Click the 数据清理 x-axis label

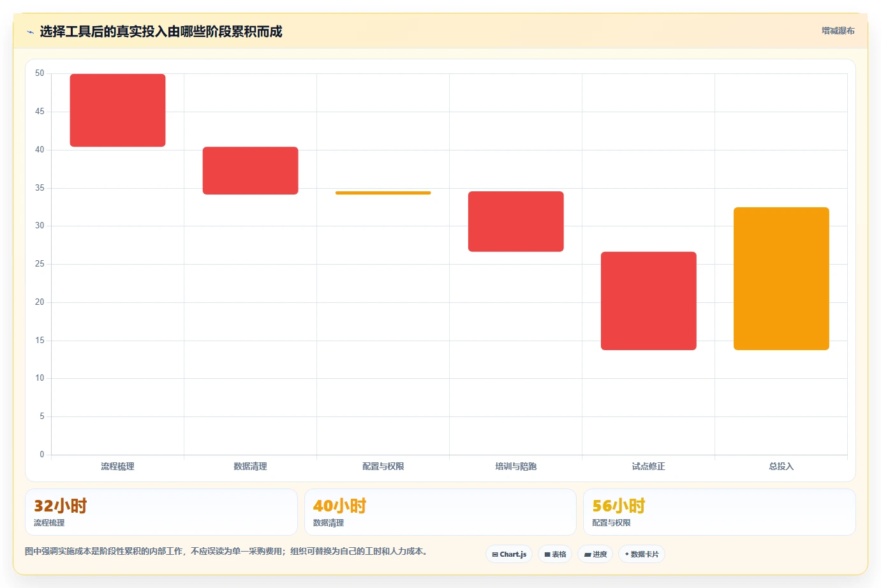[251, 466]
